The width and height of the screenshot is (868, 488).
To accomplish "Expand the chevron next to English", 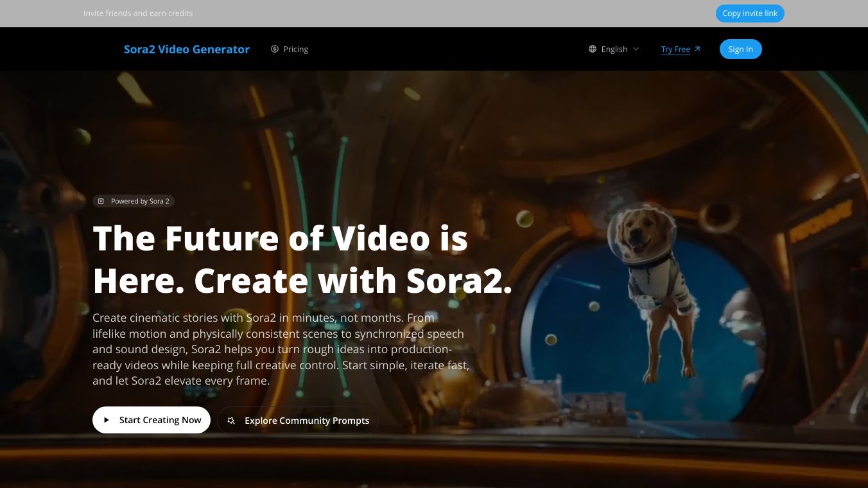I will [x=636, y=49].
